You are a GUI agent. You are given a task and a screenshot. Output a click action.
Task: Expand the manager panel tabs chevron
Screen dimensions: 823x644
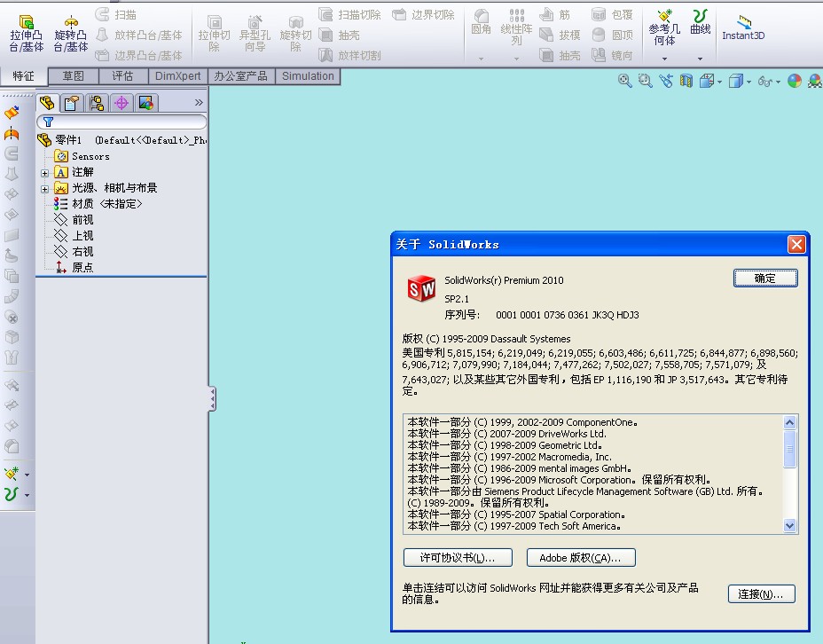(199, 102)
